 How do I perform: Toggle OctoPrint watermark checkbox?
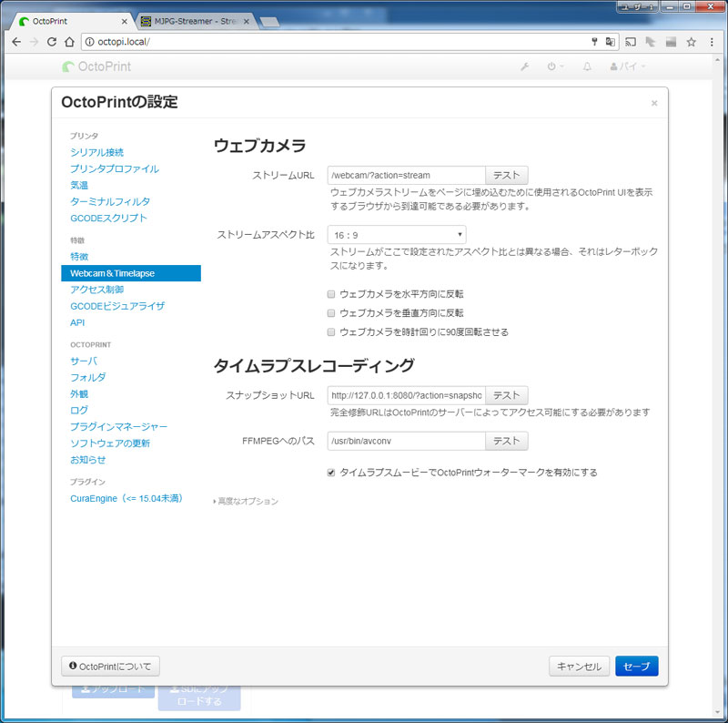[x=331, y=473]
